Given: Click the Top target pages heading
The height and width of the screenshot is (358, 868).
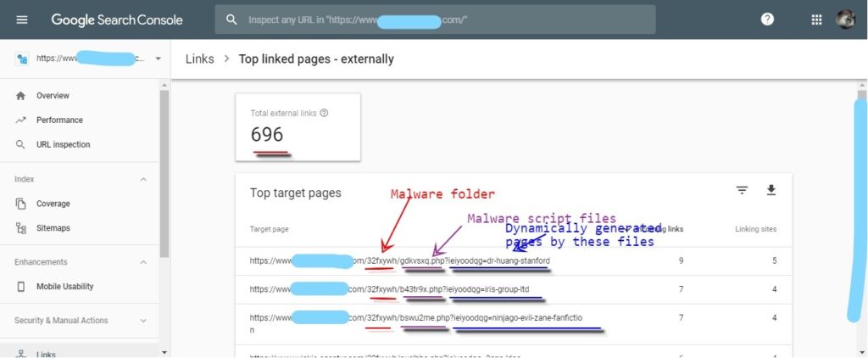Looking at the screenshot, I should (x=296, y=193).
